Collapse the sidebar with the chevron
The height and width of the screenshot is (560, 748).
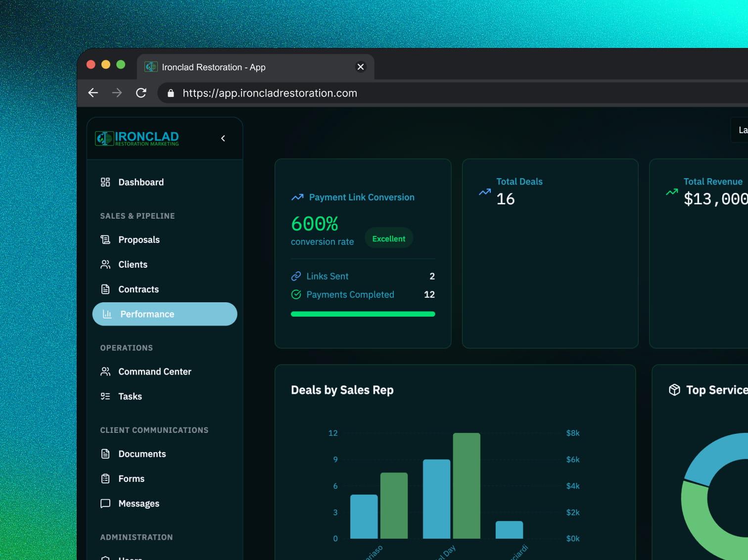(x=223, y=139)
